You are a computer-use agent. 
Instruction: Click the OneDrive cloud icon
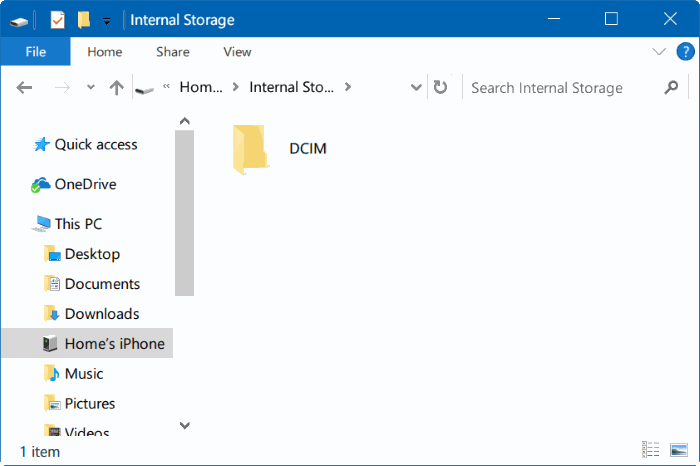click(40, 184)
